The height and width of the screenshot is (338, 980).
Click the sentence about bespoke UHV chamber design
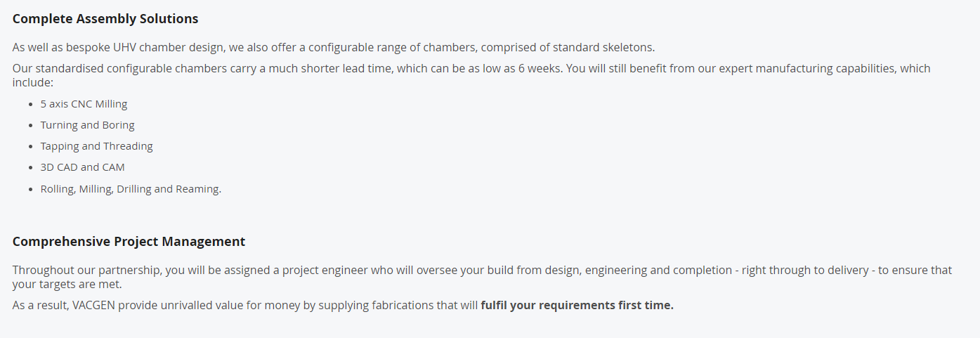click(334, 48)
